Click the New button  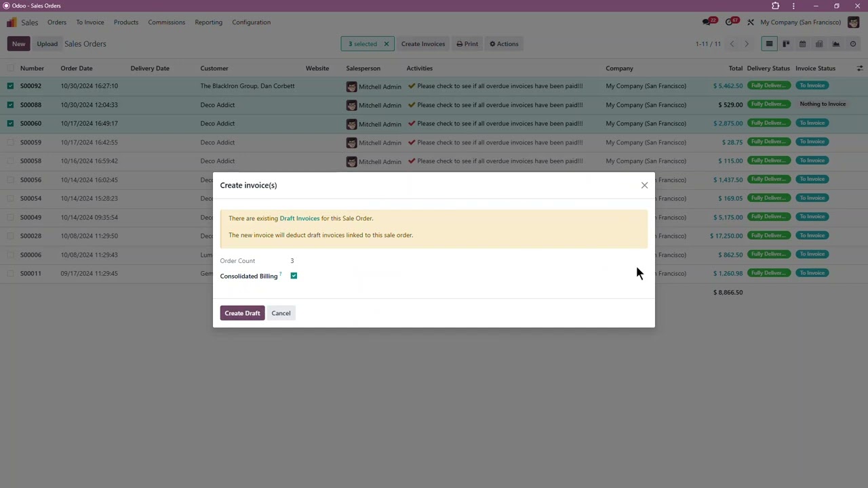pos(18,44)
